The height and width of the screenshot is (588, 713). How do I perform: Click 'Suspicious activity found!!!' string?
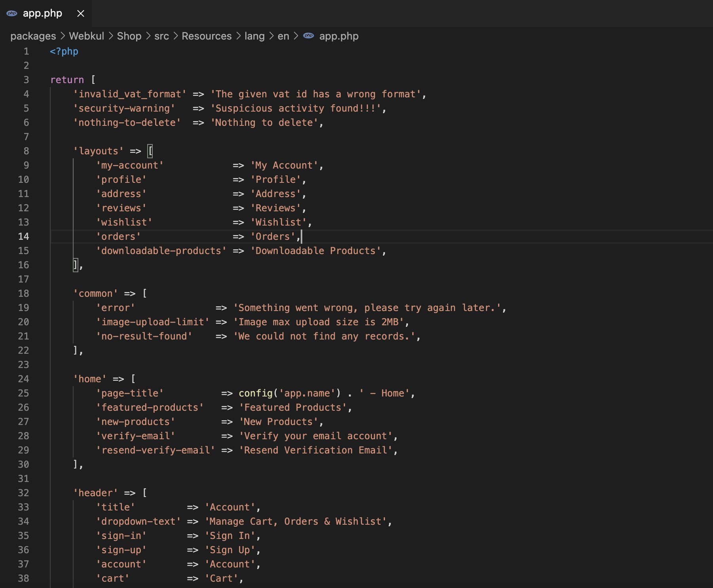click(x=296, y=108)
